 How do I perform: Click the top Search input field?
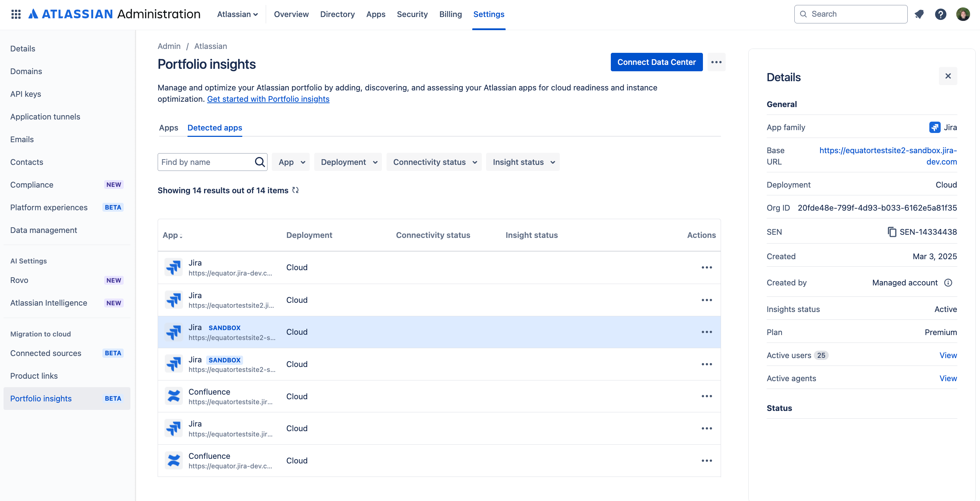coord(856,14)
